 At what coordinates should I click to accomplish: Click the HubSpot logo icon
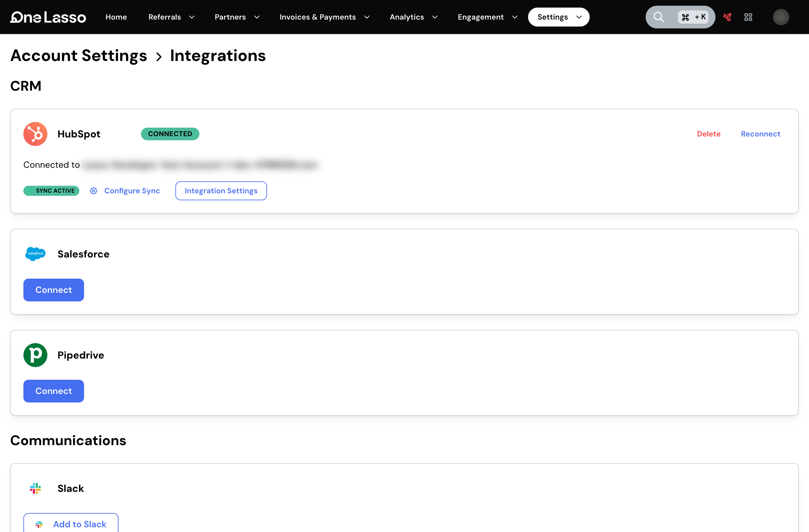pyautogui.click(x=35, y=134)
